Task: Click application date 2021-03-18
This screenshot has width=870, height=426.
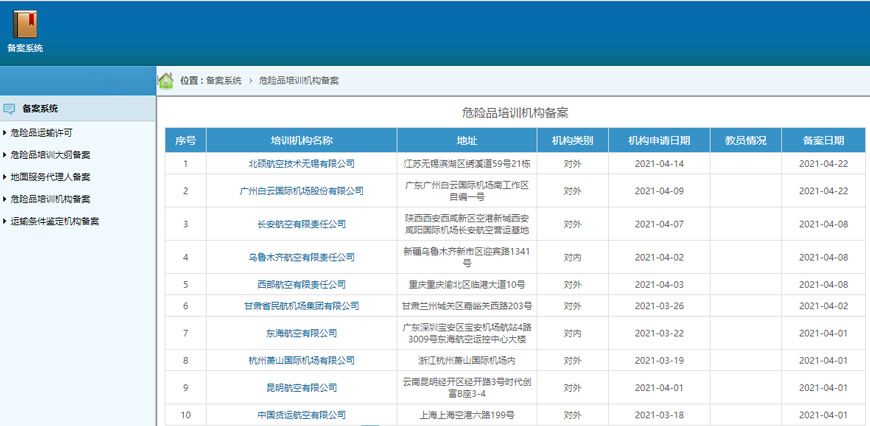Action: click(x=659, y=415)
